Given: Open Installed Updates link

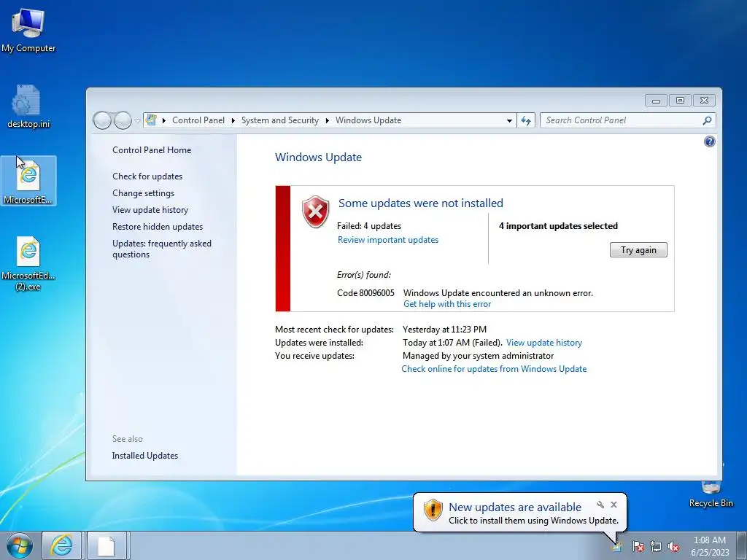Looking at the screenshot, I should click(x=145, y=456).
